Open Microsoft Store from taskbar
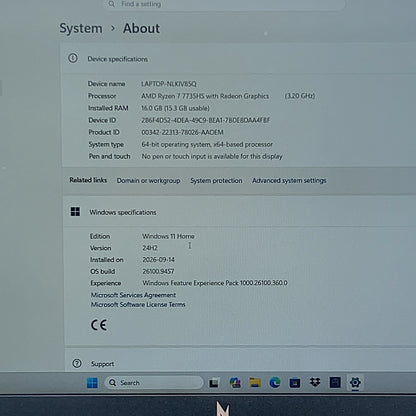Viewport: 416px width, 416px height. point(295,383)
